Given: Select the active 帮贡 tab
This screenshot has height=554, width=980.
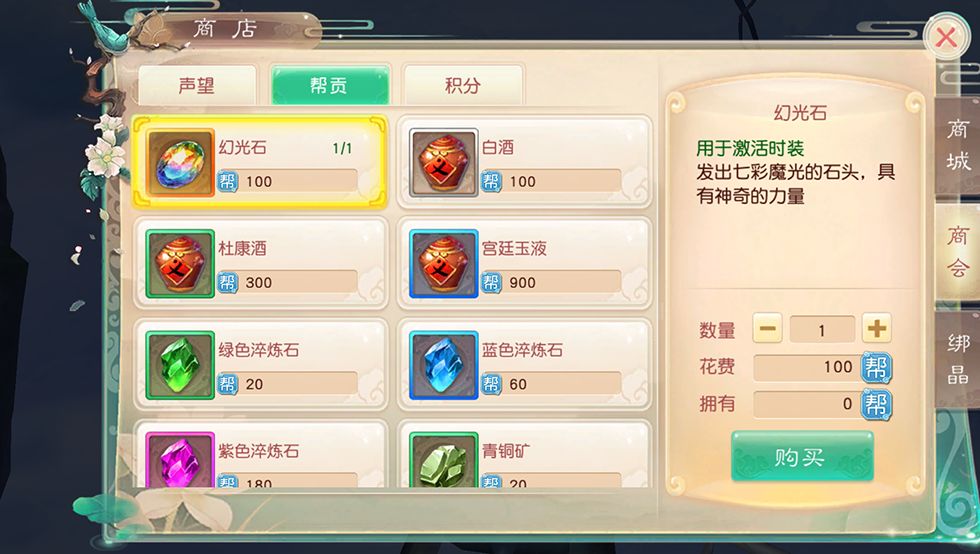Looking at the screenshot, I should 330,85.
